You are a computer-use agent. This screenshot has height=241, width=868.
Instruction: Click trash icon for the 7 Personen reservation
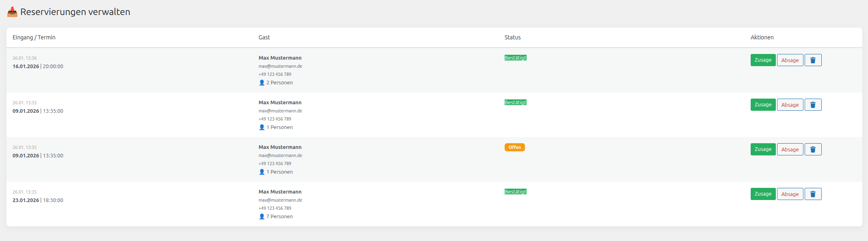[813, 194]
